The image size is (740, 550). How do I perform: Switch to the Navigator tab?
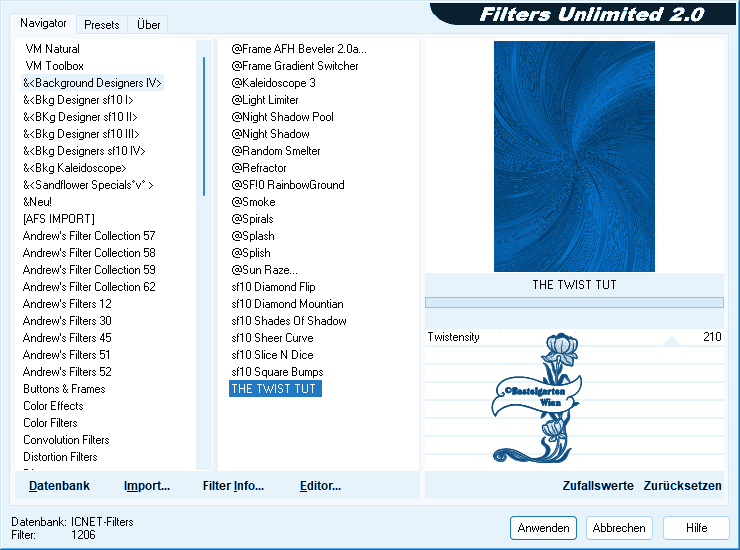point(43,23)
